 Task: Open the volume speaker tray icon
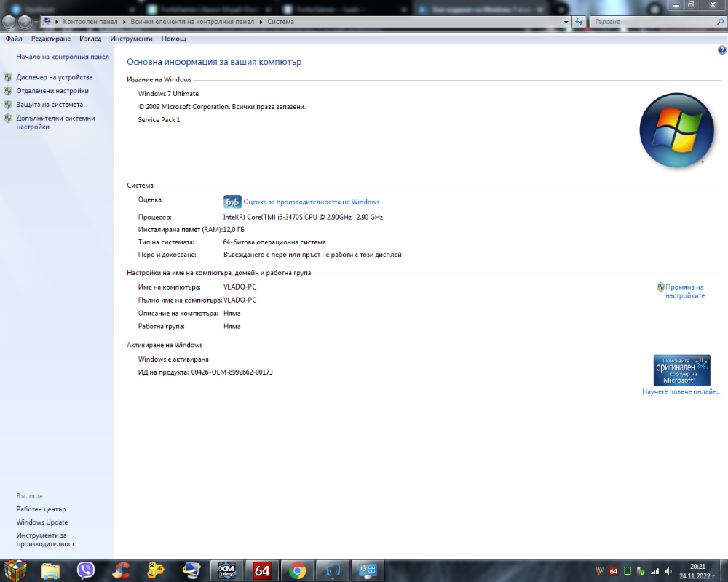click(668, 571)
